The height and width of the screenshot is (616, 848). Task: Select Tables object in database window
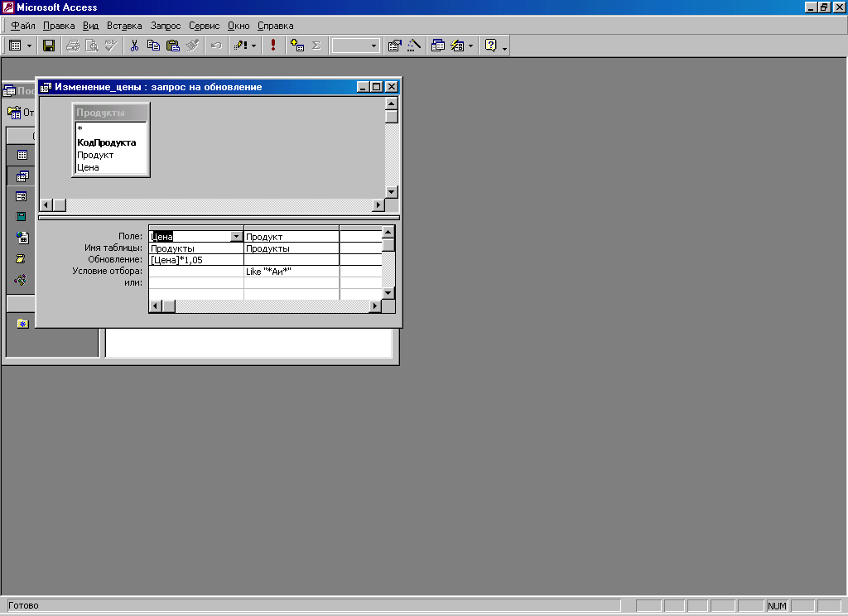click(x=22, y=155)
